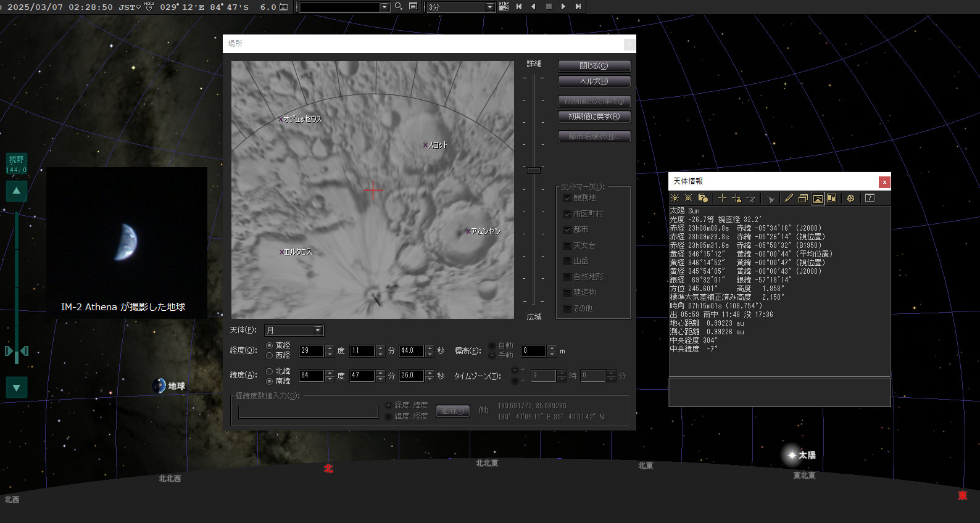Toggle the 都市 landmark checkbox
Screen dimensions: 980x523
tap(567, 229)
